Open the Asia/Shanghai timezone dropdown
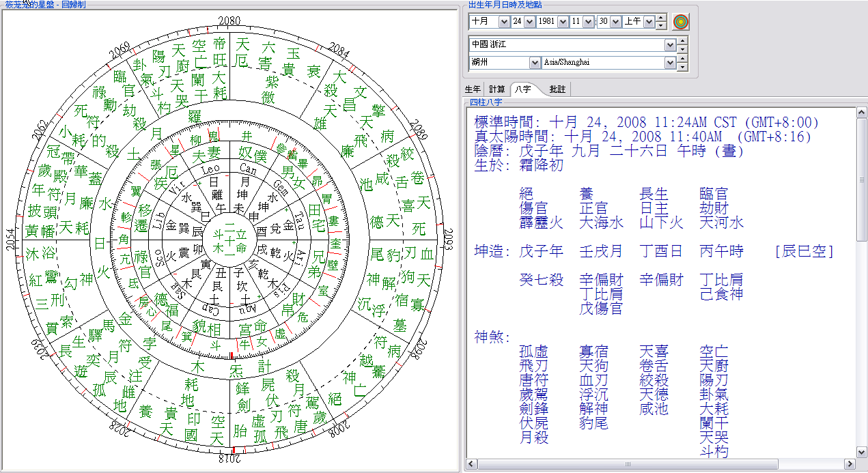The width and height of the screenshot is (868, 473). 670,63
